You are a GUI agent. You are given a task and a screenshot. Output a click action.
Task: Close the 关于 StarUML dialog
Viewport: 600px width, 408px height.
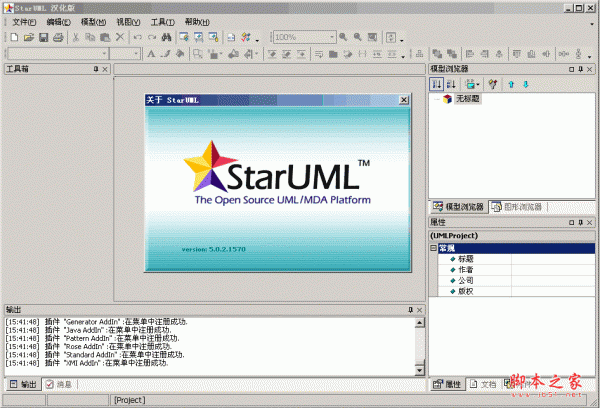point(404,100)
